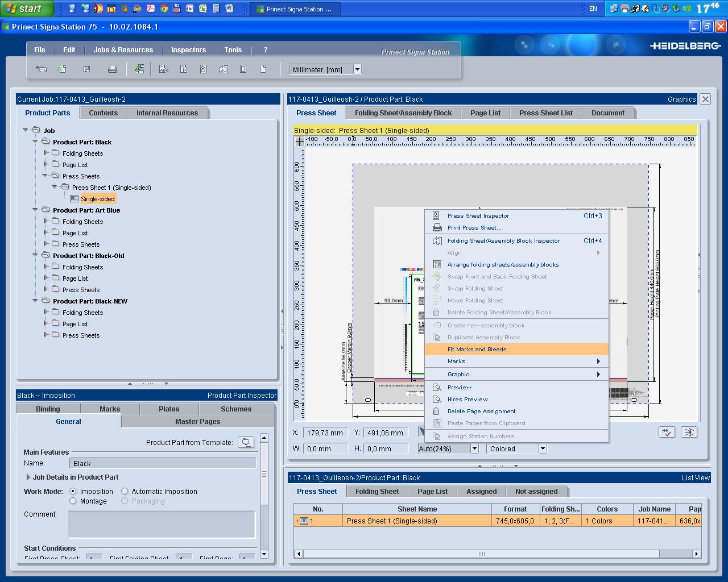Click the fit-to-view icon below graphic
The image size is (728, 582).
pyautogui.click(x=667, y=432)
